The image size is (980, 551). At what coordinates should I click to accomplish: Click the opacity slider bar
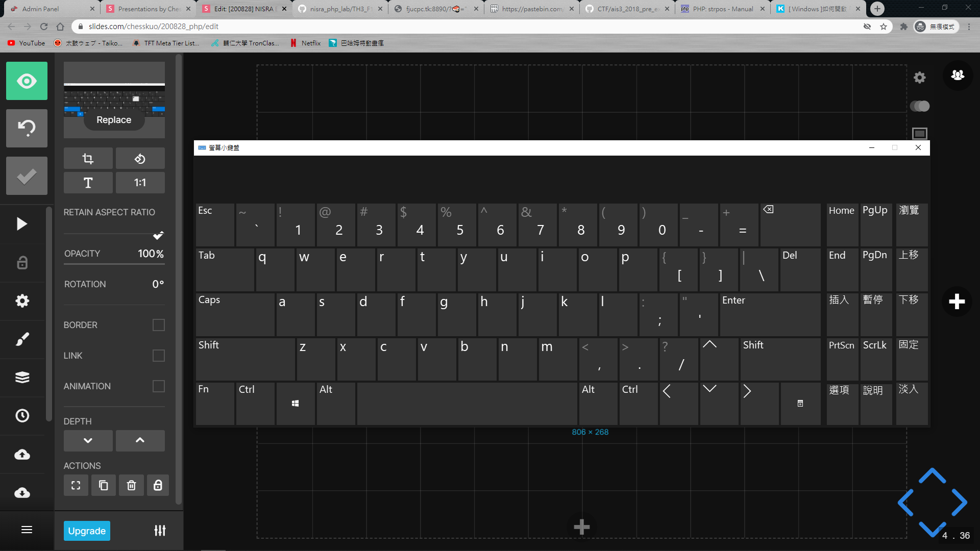[x=114, y=264]
